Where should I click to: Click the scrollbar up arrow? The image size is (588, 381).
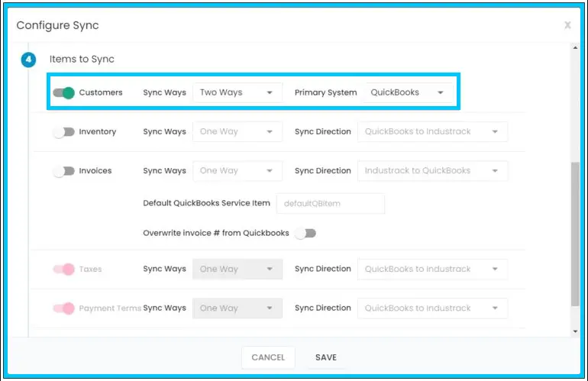pos(575,47)
